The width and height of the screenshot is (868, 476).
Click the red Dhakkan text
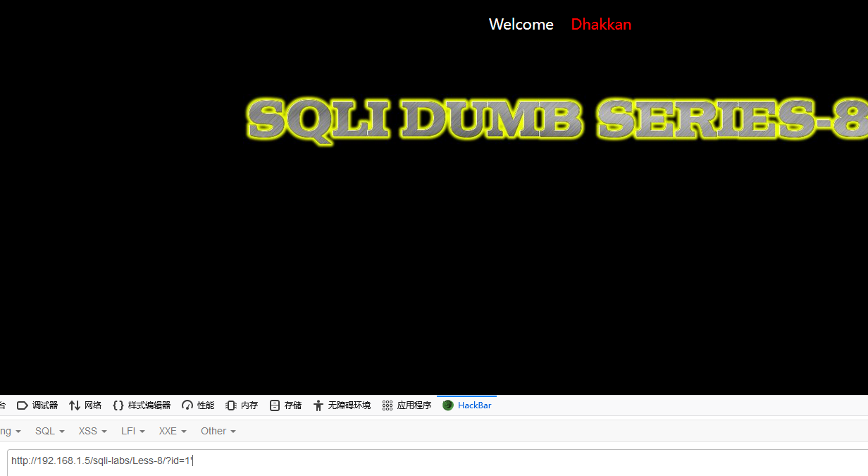[x=601, y=25]
